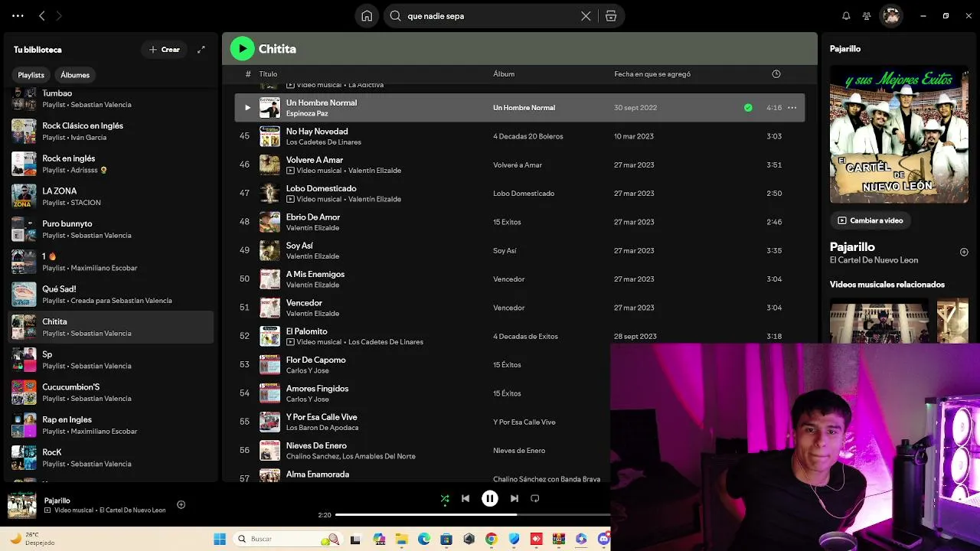Go to the Spotify Home screen
The height and width of the screenshot is (551, 980).
(367, 16)
